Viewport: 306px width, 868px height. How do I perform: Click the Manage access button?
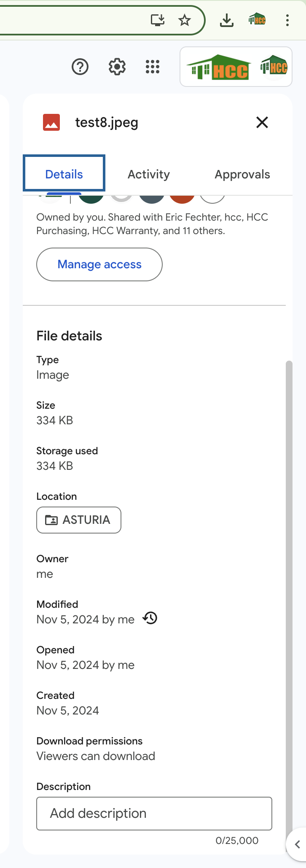(x=99, y=264)
